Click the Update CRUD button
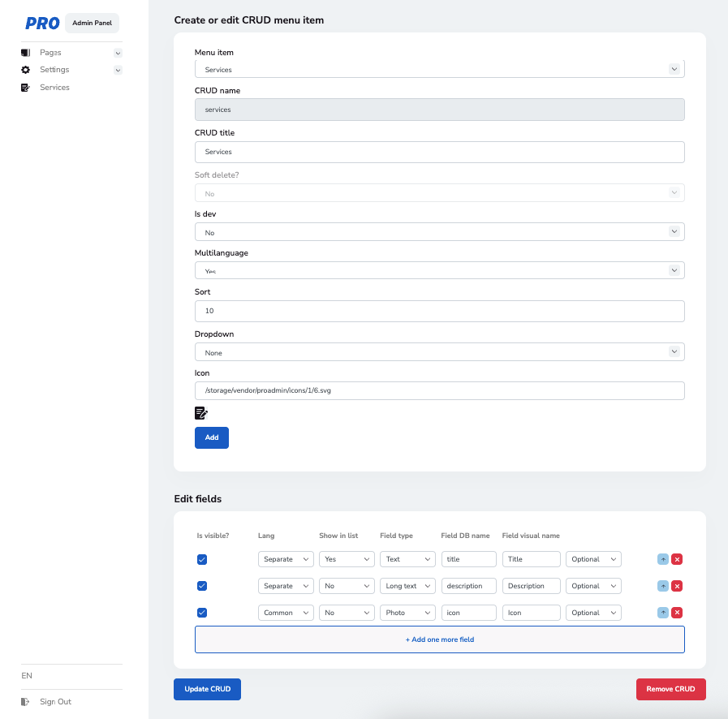This screenshot has height=719, width=728. coord(207,689)
